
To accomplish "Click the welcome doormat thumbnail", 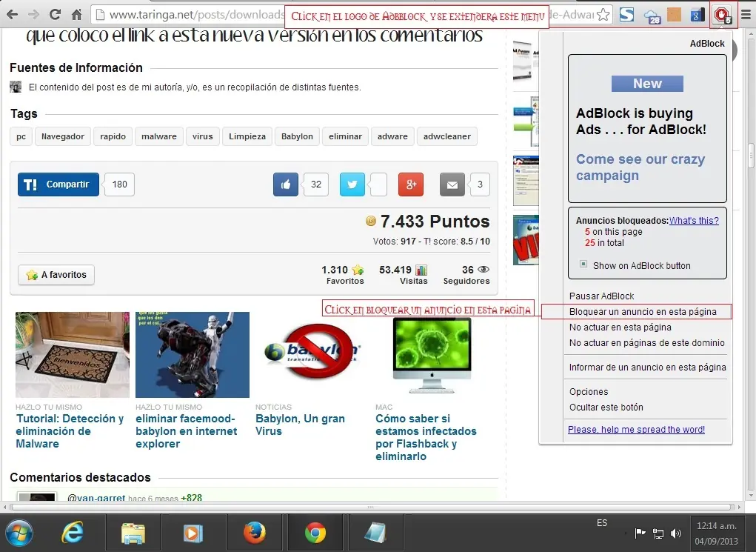I will pyautogui.click(x=73, y=355).
